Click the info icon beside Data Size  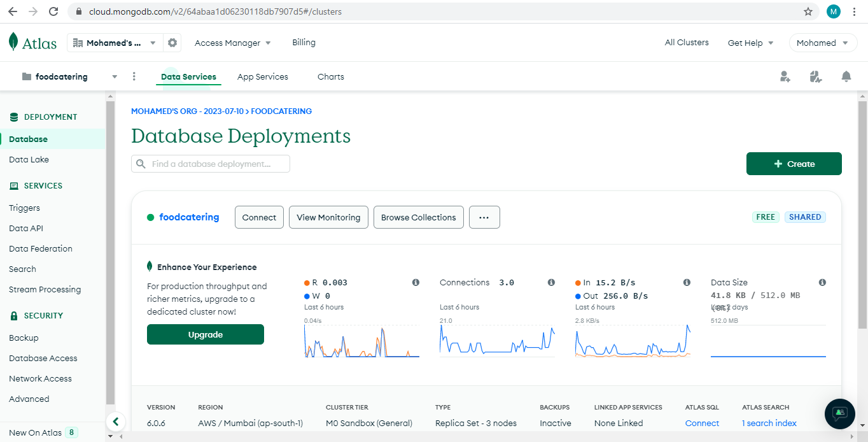pos(822,282)
